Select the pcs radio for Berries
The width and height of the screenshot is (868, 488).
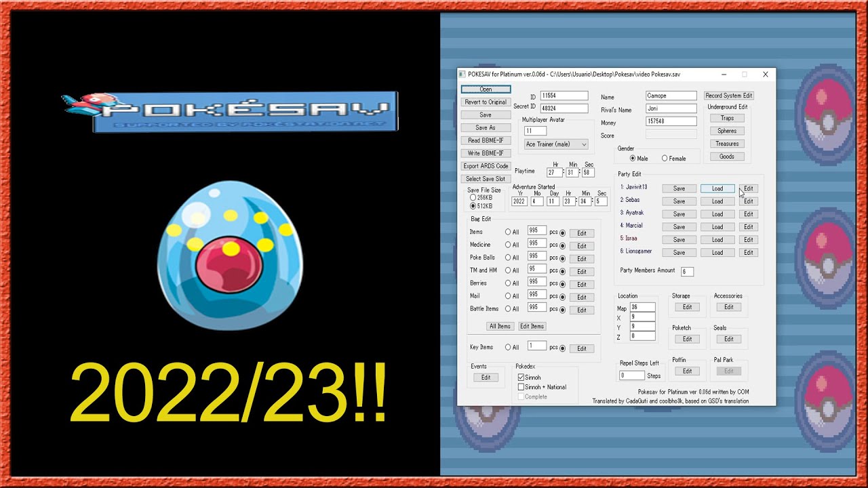562,284
